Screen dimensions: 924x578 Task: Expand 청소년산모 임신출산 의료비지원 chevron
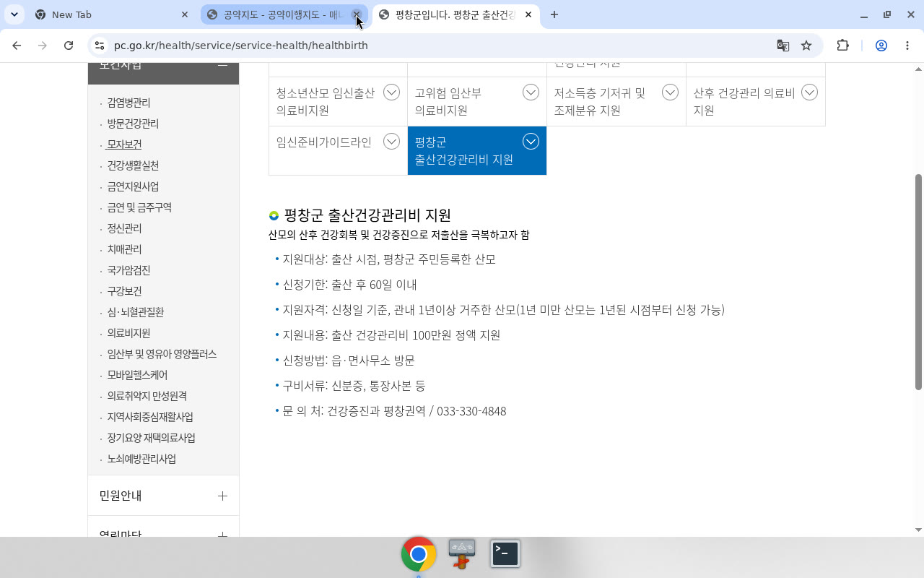pos(391,92)
